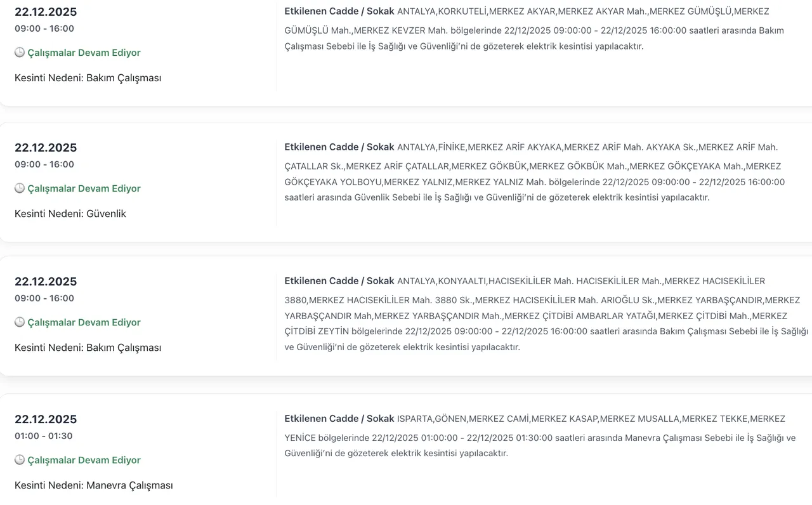Image resolution: width=812 pixels, height=505 pixels.
Task: Click the clock icon in the Gönen outage card
Action: click(x=20, y=460)
